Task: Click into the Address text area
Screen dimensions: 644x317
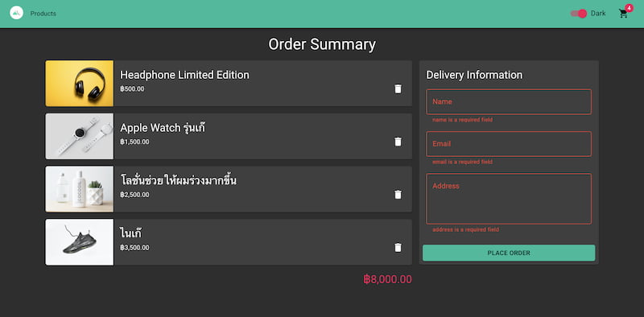Action: click(509, 199)
